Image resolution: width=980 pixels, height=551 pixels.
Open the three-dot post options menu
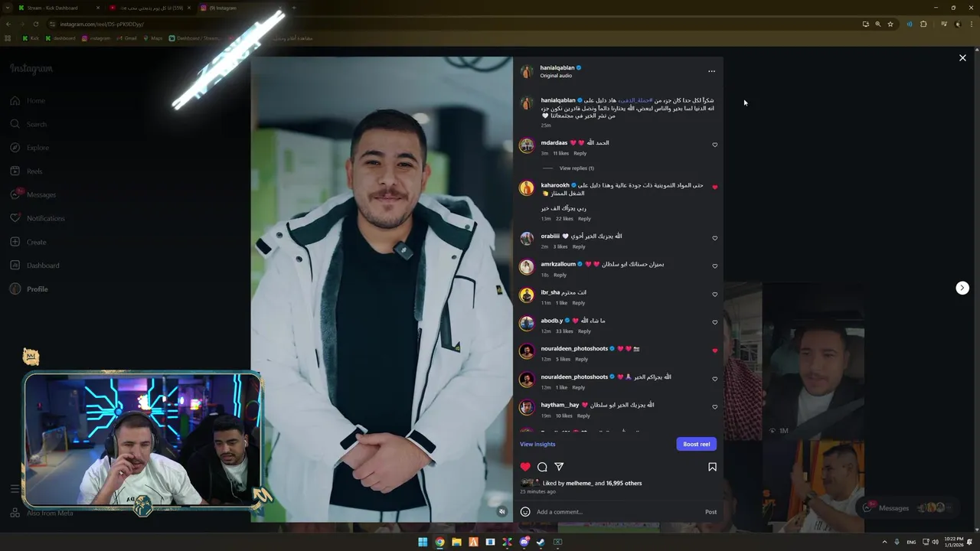coord(711,71)
